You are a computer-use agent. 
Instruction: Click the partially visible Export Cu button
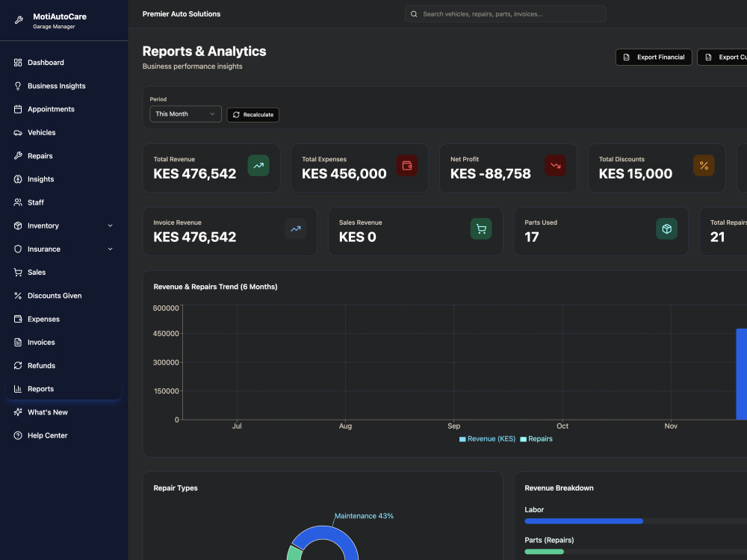pos(722,57)
